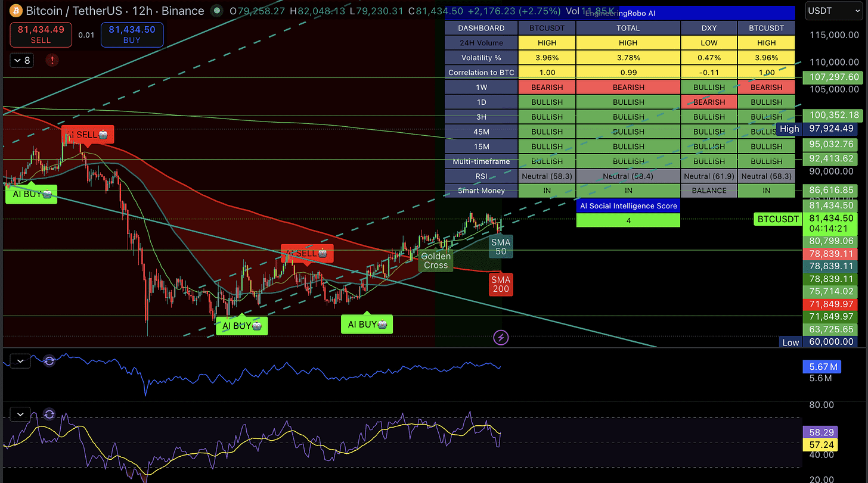The width and height of the screenshot is (868, 483).
Task: Click the Correlation to BTC row label
Action: (481, 73)
